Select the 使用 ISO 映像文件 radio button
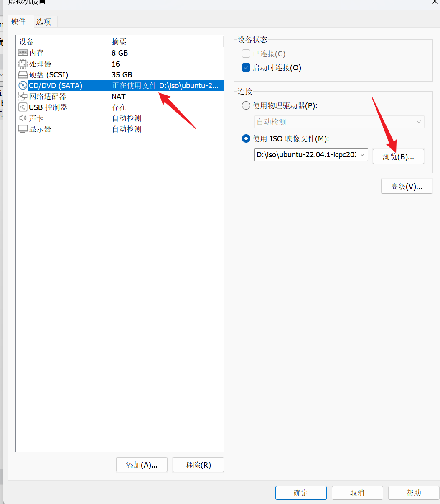Image resolution: width=440 pixels, height=504 pixels. tap(246, 138)
